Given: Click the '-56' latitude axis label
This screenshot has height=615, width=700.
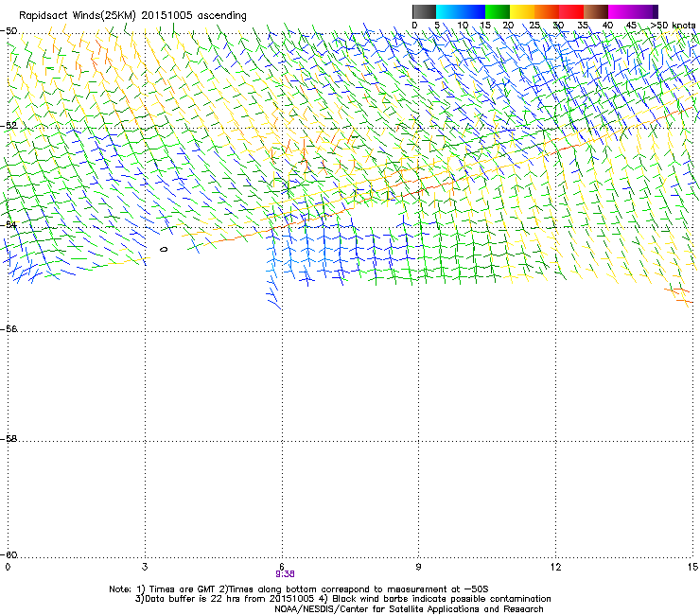Looking at the screenshot, I should [x=9, y=328].
